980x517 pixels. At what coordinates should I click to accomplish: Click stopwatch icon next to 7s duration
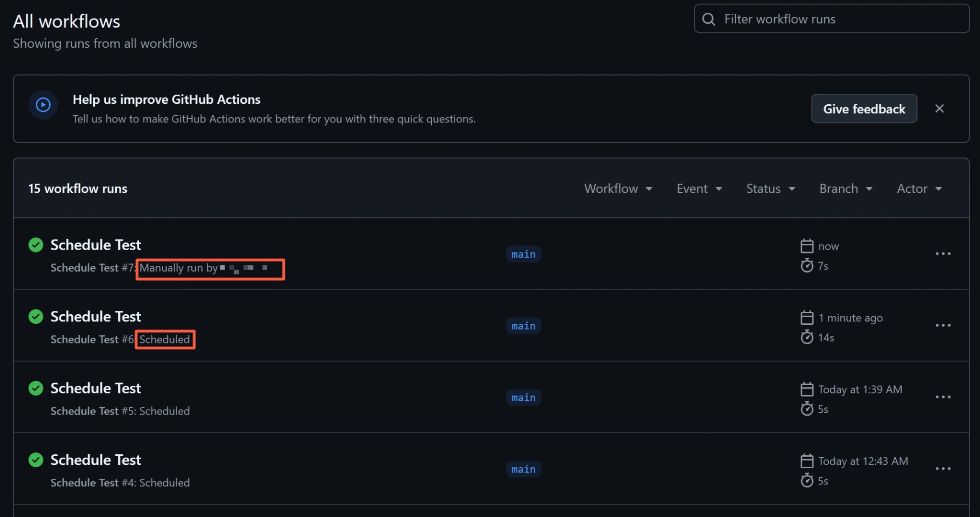coord(807,265)
